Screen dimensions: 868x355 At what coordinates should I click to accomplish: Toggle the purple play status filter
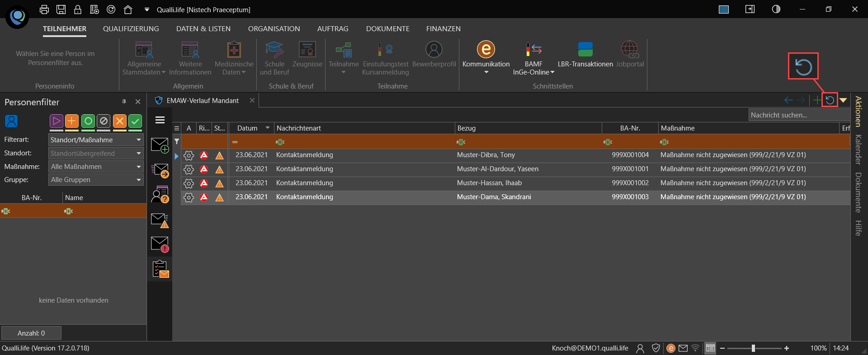pyautogui.click(x=56, y=121)
